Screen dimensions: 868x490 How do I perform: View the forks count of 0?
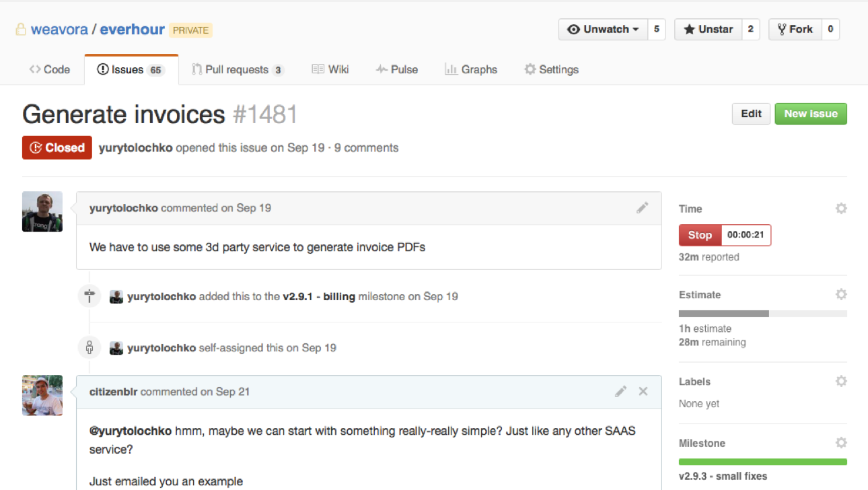click(830, 29)
